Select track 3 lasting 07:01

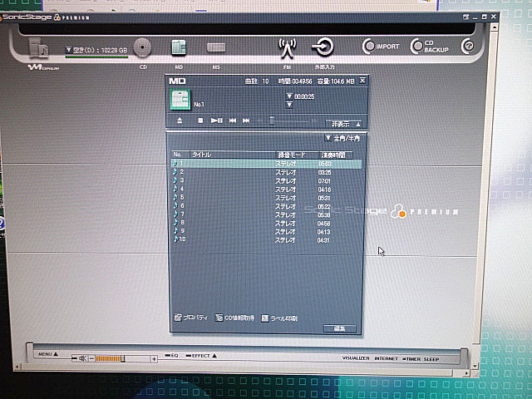pos(267,180)
